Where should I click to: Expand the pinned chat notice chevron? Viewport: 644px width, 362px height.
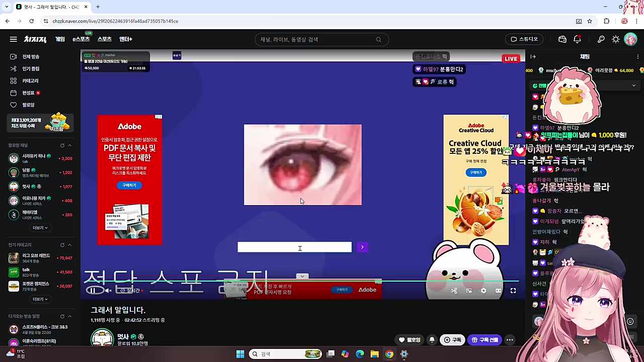tap(634, 85)
